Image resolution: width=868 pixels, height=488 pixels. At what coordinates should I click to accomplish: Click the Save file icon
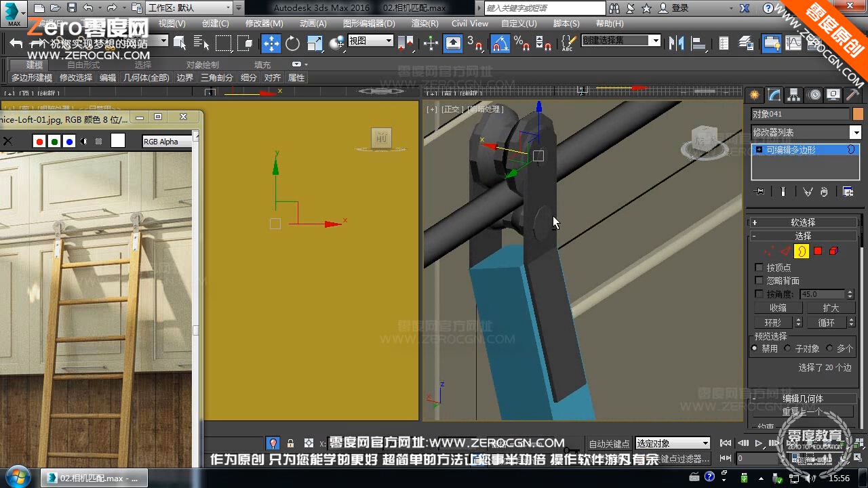(x=72, y=8)
